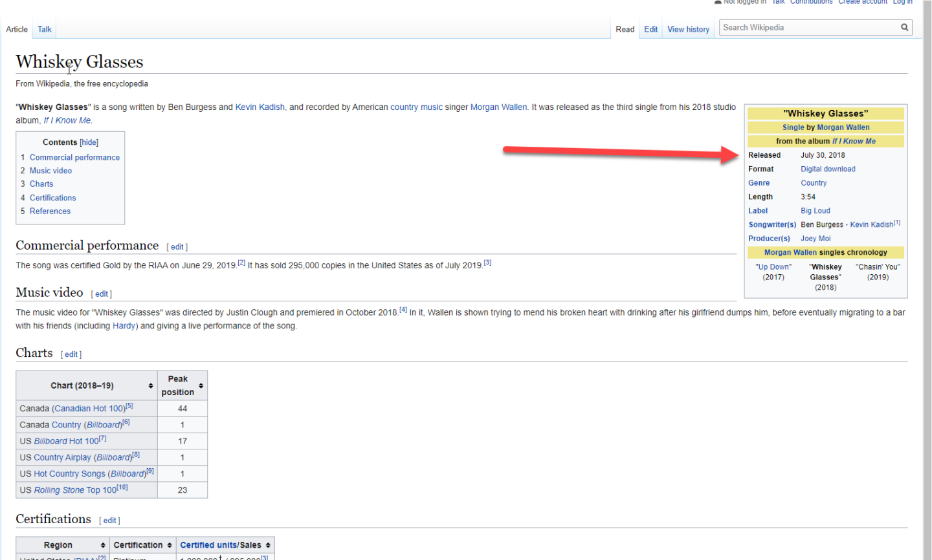Viewport: 932px width, 560px height.
Task: Click the search magnifying glass icon
Action: (904, 27)
